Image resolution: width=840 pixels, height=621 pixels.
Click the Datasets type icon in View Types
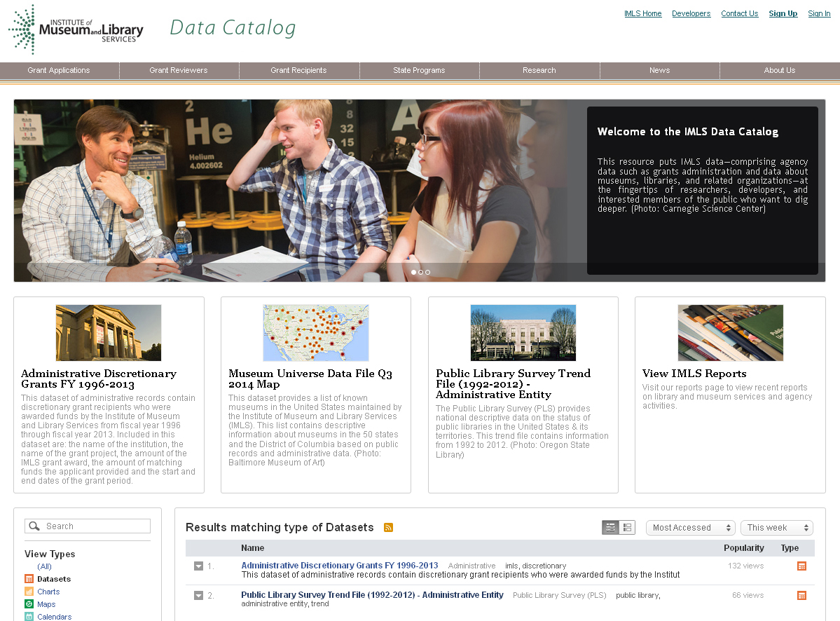(29, 579)
